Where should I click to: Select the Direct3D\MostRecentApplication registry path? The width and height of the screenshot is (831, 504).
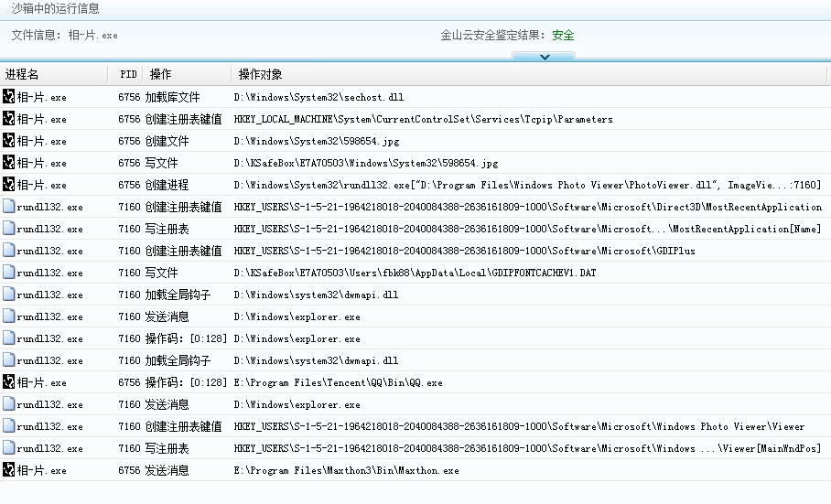(528, 207)
